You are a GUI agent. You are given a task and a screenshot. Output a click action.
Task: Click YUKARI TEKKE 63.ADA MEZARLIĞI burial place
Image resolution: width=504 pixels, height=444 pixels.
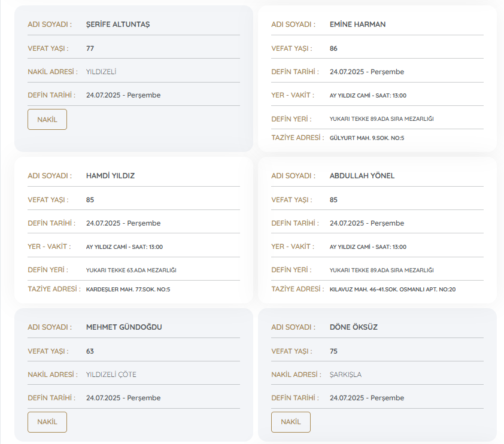coord(131,270)
